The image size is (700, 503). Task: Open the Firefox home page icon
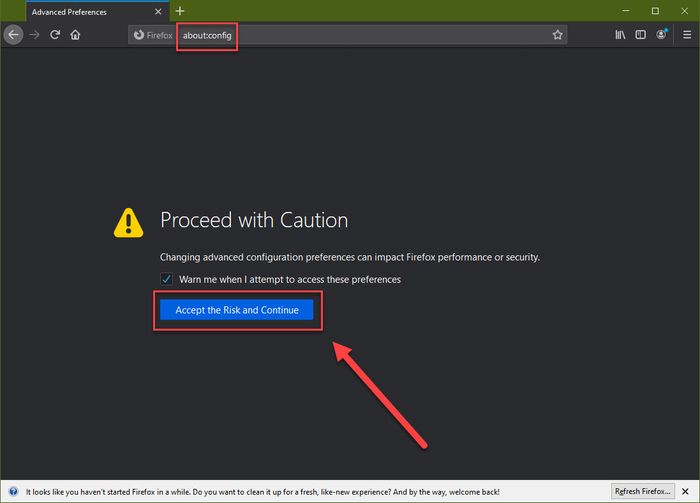(x=75, y=35)
